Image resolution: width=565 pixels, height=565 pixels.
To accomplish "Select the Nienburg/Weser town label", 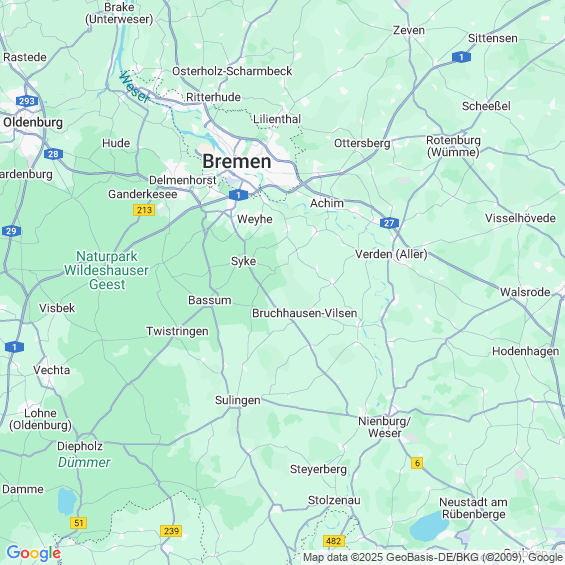I will point(384,427).
